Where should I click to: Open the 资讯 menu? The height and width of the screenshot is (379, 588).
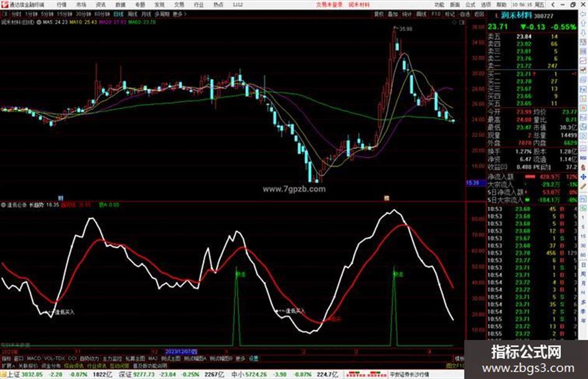coord(101,5)
